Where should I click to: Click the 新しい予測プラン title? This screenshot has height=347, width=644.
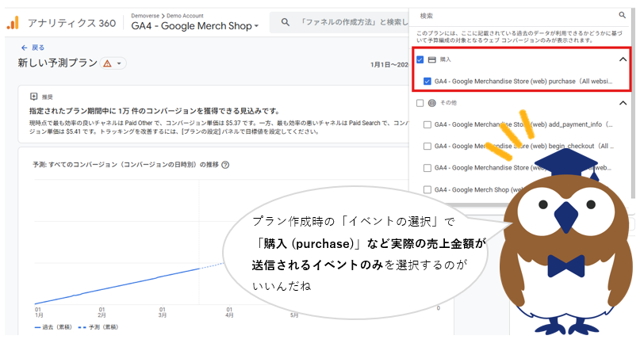(57, 63)
